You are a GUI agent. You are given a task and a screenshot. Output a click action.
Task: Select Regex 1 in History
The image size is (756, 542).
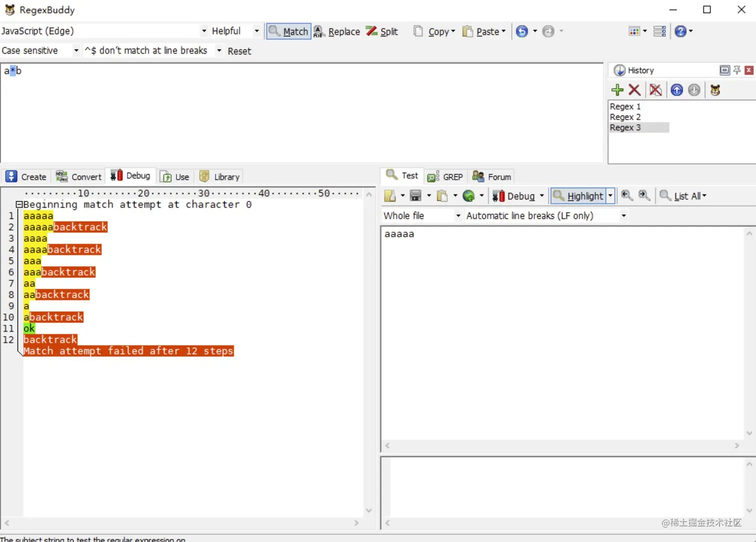(625, 106)
